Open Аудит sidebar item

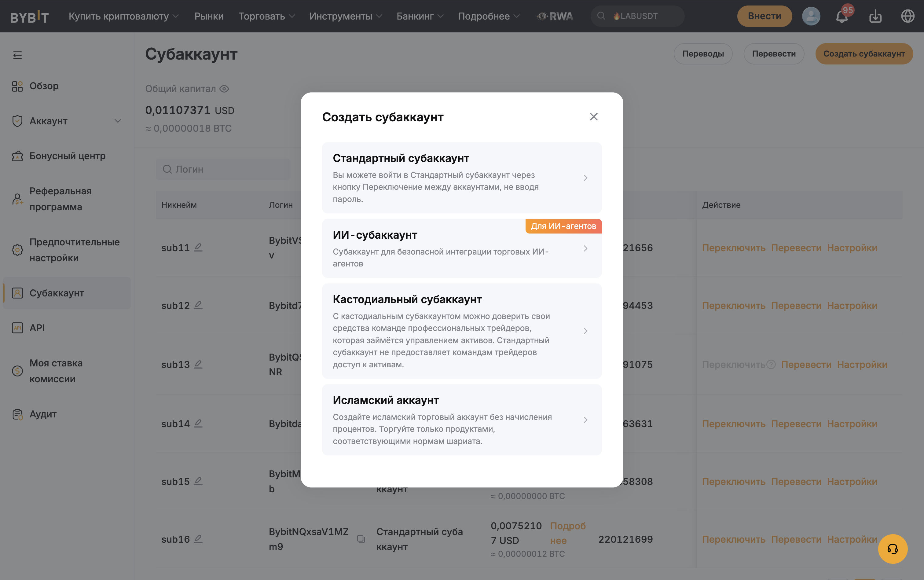(x=67, y=414)
